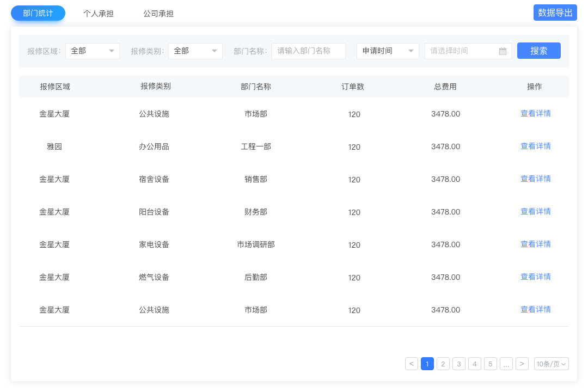The height and width of the screenshot is (392, 588).
Task: Click the 总费用 column header
Action: [445, 87]
